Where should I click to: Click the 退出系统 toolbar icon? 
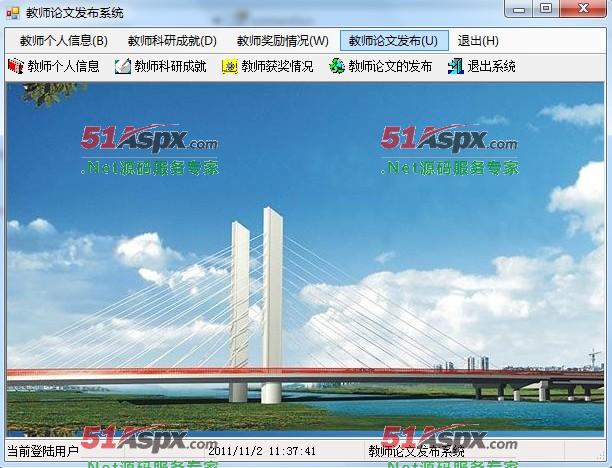pyautogui.click(x=455, y=66)
